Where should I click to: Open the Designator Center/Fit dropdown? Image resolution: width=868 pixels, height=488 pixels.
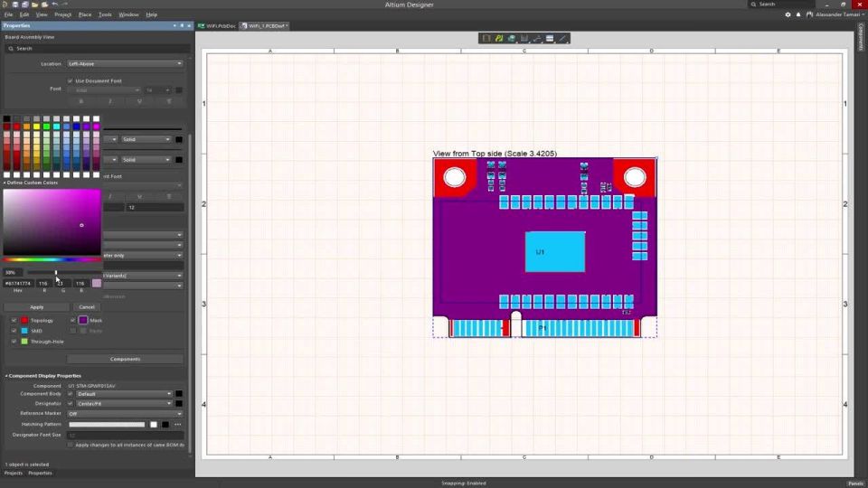click(124, 403)
